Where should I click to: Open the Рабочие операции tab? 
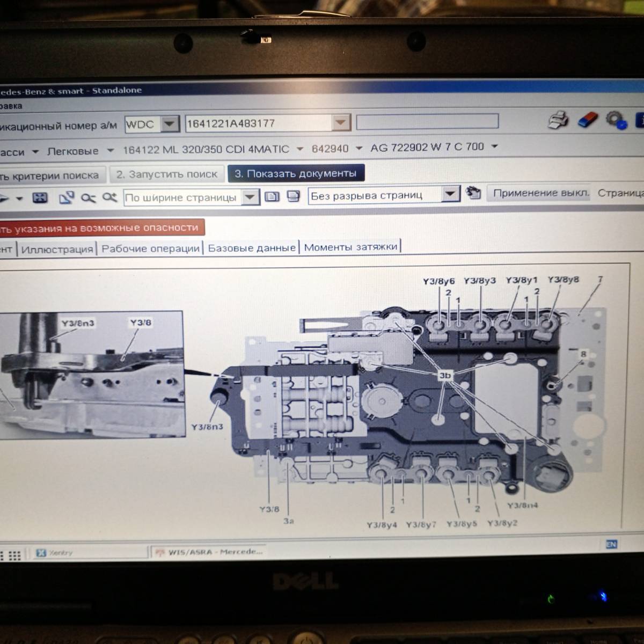point(150,248)
